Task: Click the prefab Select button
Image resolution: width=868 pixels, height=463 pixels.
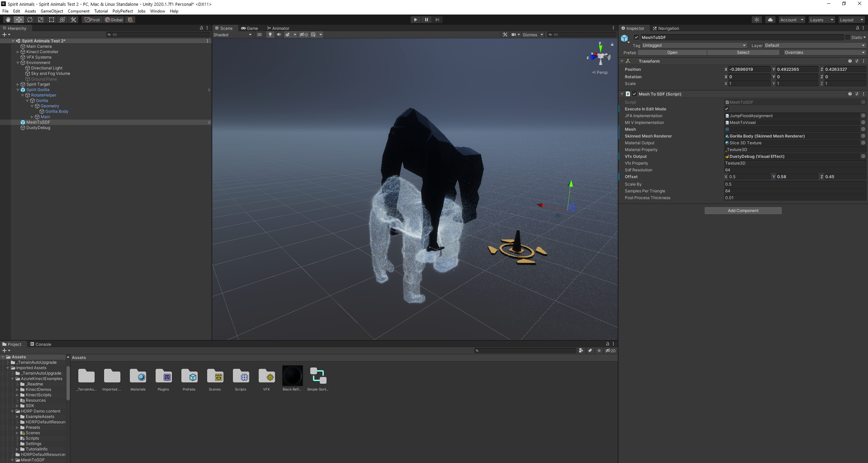Action: (743, 52)
